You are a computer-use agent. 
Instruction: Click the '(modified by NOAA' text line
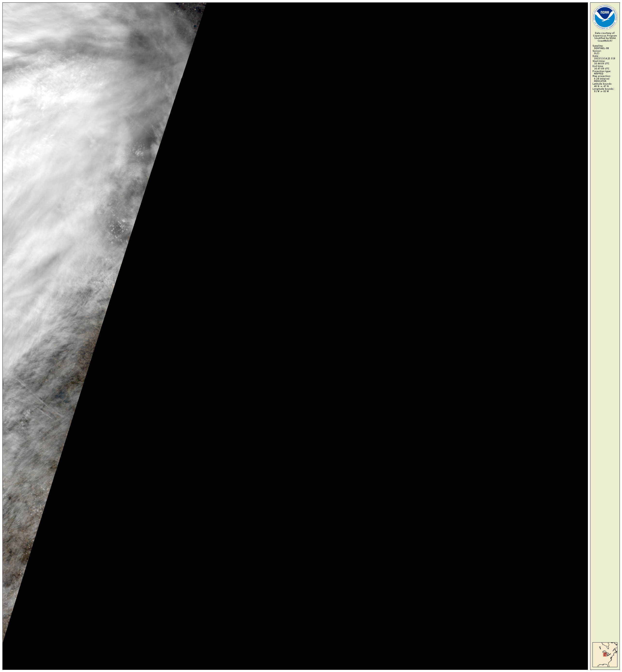(605, 38)
